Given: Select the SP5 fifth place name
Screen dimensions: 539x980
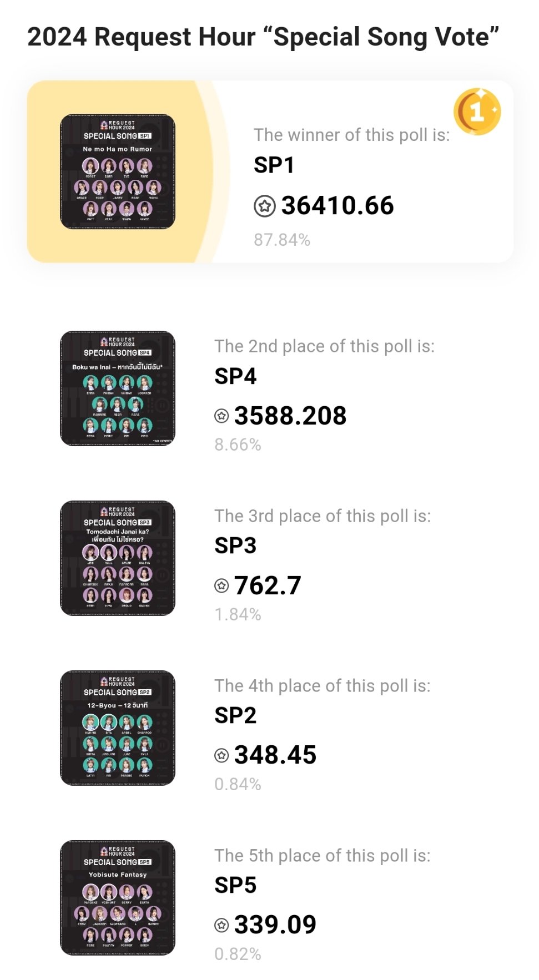Looking at the screenshot, I should (235, 886).
